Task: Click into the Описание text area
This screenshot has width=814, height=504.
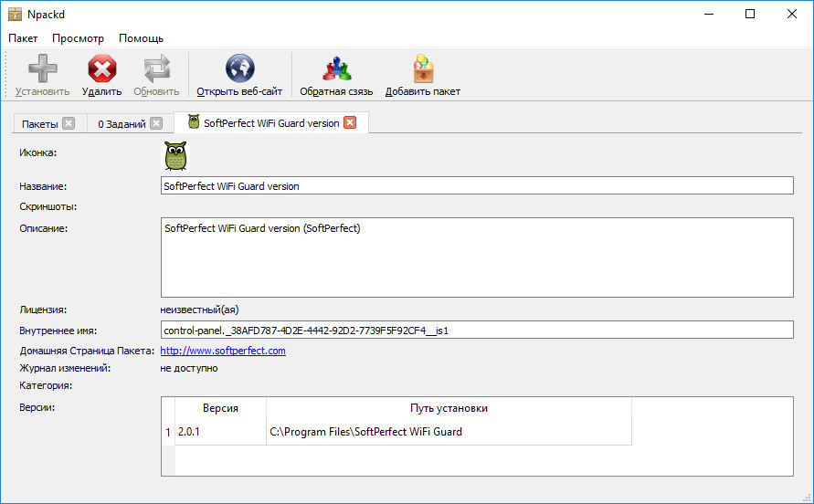Action: pyautogui.click(x=477, y=257)
